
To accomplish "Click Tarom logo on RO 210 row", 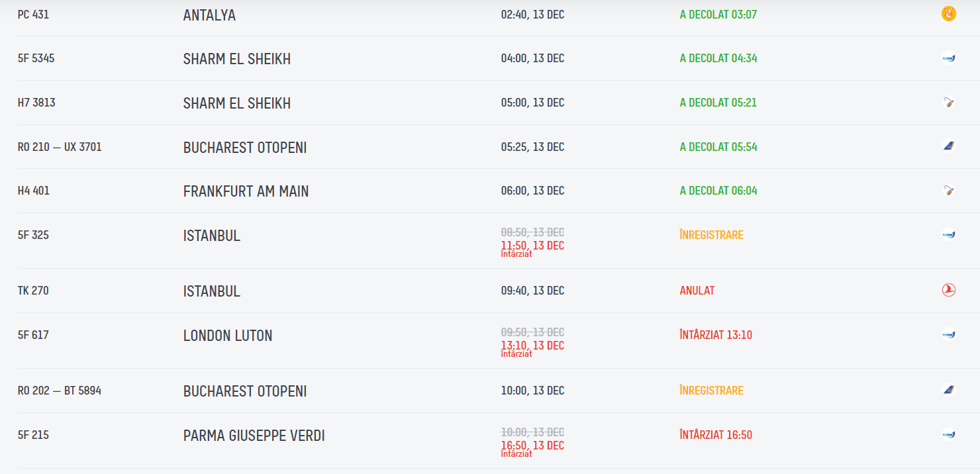I will tap(948, 146).
